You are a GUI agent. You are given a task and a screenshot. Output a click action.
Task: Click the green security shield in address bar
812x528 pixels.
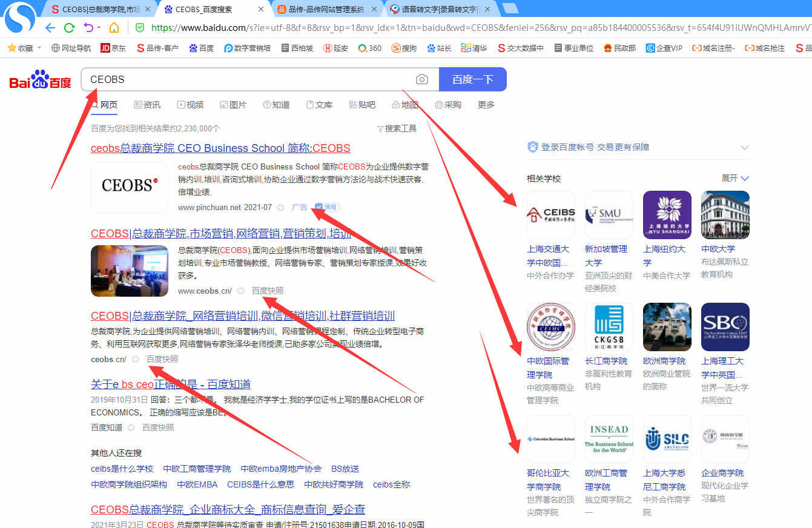pos(140,28)
